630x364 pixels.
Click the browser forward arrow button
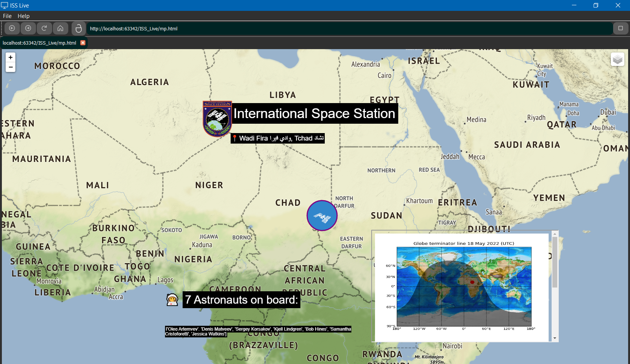28,28
